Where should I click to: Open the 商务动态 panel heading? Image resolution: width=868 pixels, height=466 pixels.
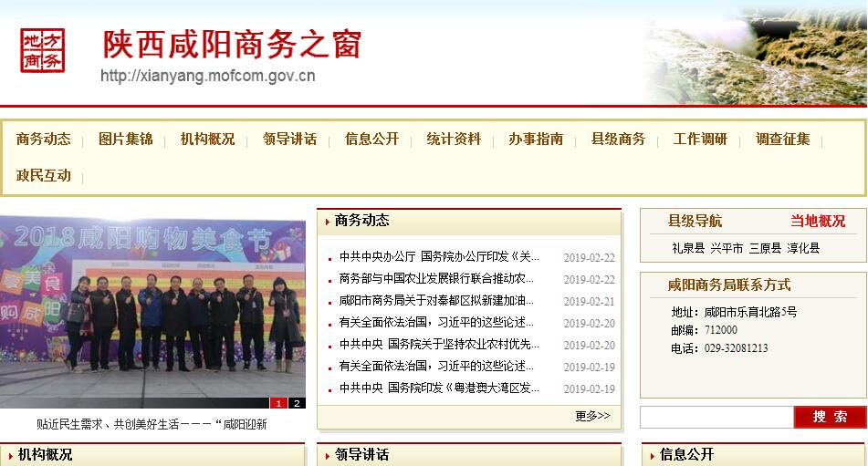361,220
